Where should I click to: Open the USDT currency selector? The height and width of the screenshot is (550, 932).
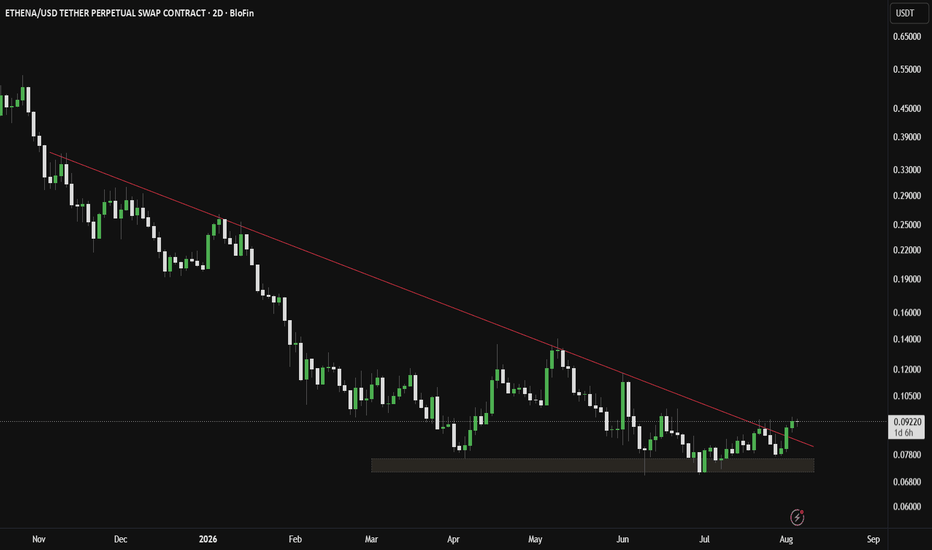[909, 13]
